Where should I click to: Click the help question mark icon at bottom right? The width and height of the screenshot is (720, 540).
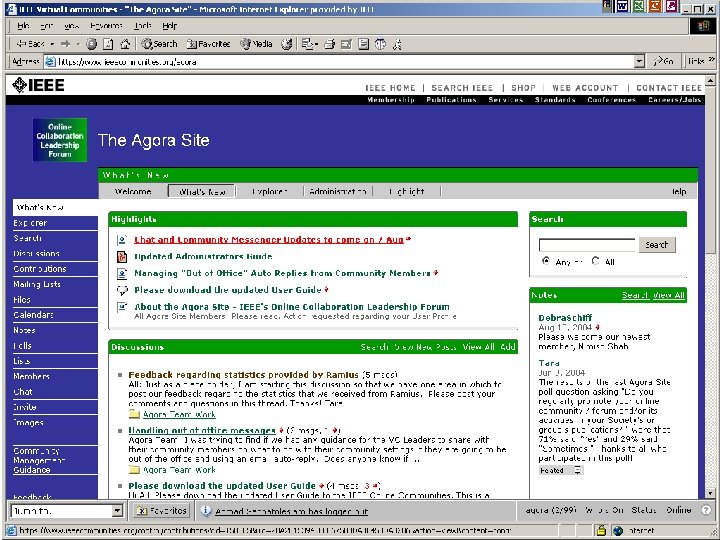(x=706, y=510)
